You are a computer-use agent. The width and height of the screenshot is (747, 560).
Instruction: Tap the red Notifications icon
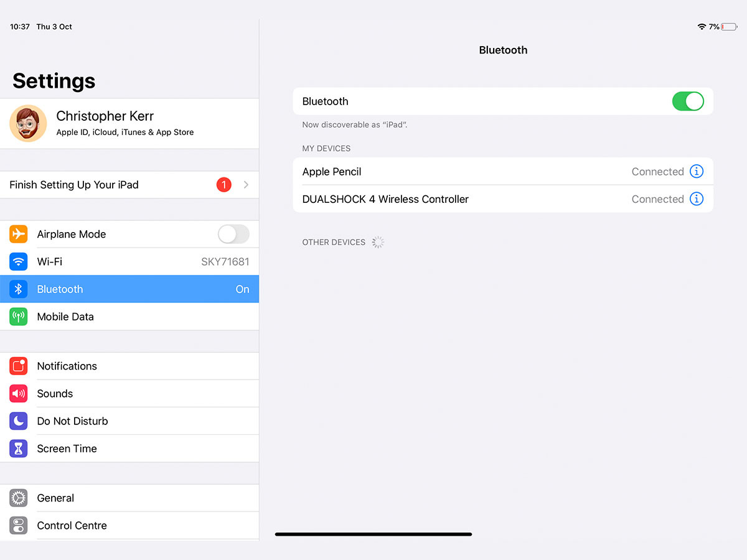[19, 366]
